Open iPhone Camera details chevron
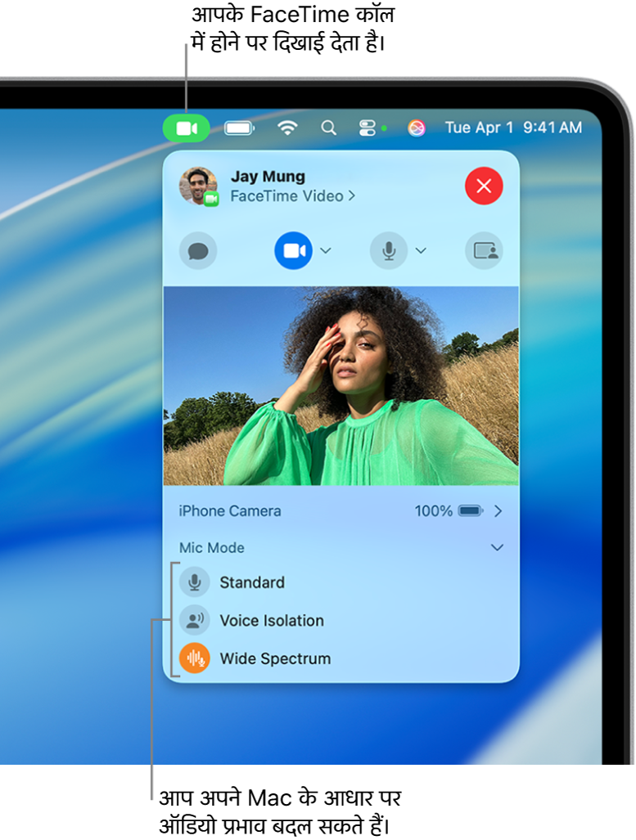Image resolution: width=636 pixels, height=840 pixels. pos(498,511)
